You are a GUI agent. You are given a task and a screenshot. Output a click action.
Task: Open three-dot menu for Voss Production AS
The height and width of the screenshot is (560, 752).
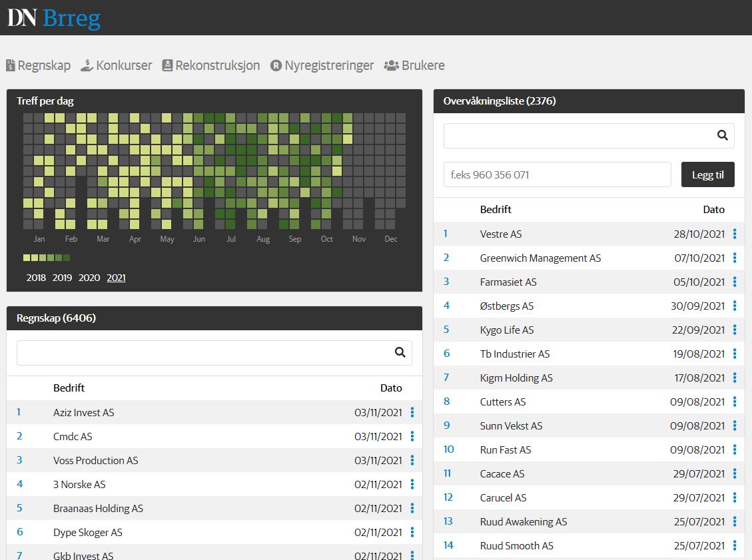(x=412, y=460)
